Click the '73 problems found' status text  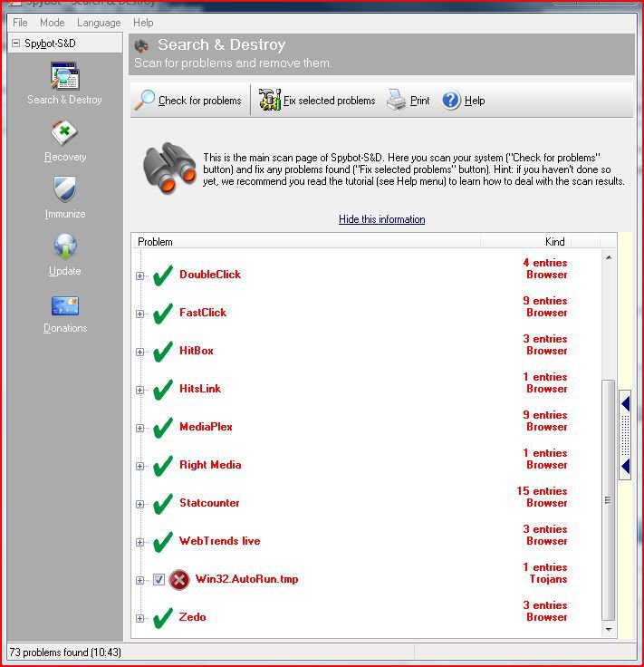tap(65, 652)
